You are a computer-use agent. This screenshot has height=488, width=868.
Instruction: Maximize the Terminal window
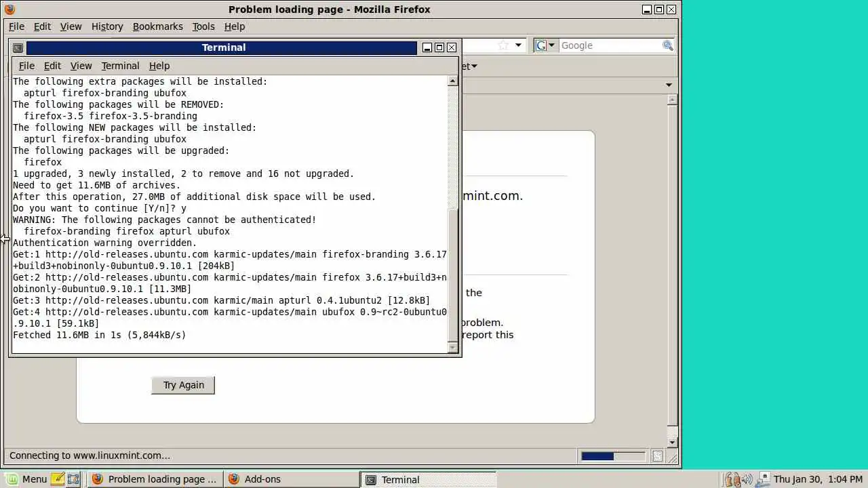coord(439,47)
